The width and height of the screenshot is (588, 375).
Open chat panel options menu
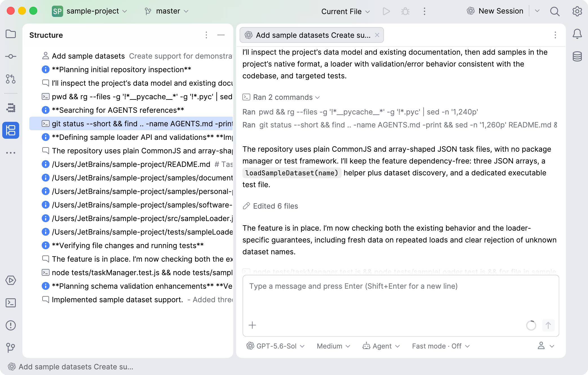tap(555, 35)
